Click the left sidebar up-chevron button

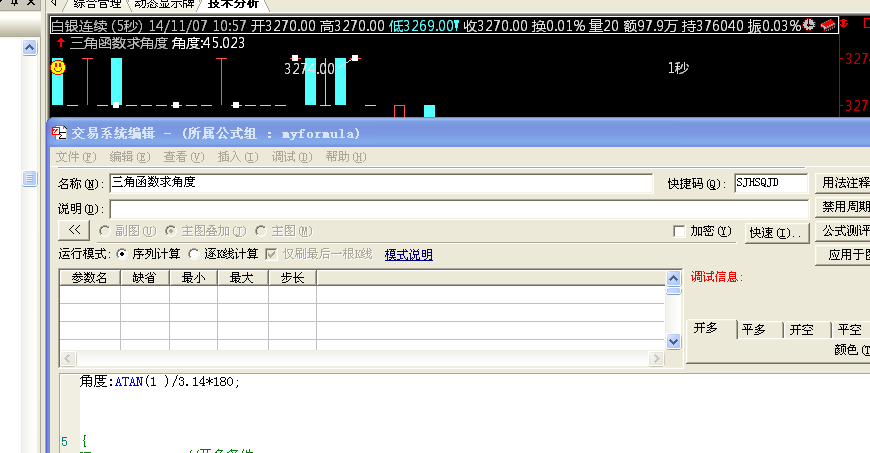tap(29, 48)
